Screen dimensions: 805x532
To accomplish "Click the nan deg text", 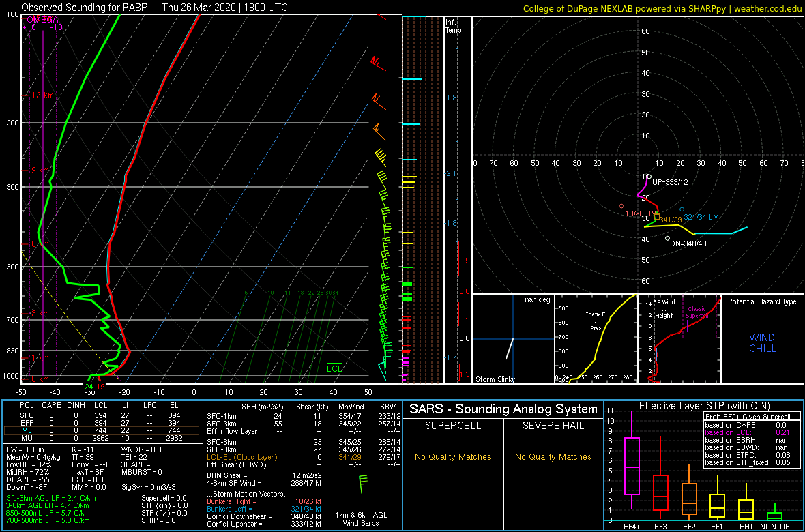I will 538,300.
